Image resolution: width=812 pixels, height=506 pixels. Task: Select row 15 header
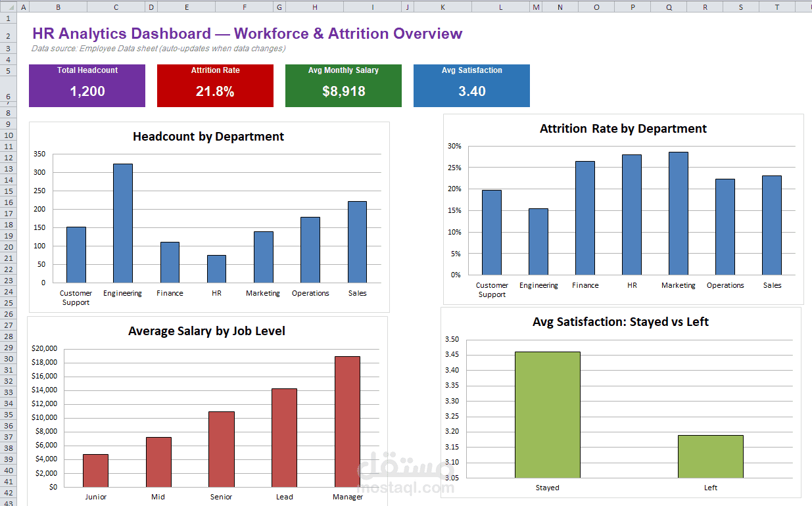pyautogui.click(x=9, y=191)
